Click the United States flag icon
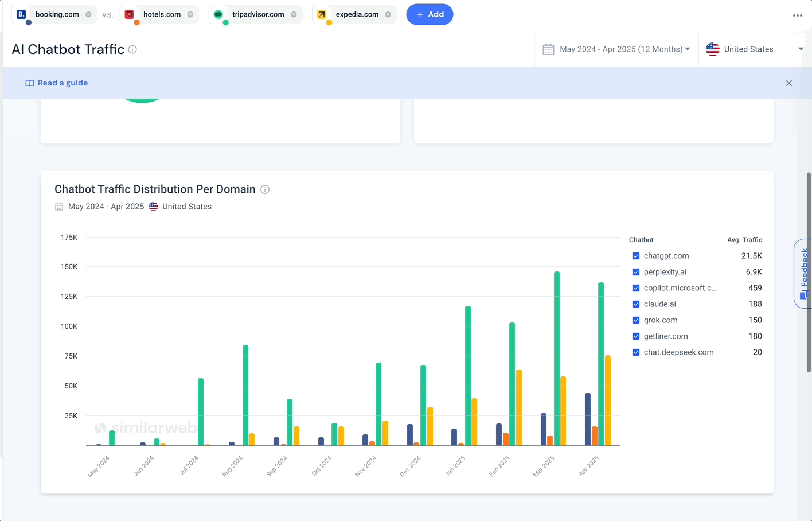 coord(713,49)
